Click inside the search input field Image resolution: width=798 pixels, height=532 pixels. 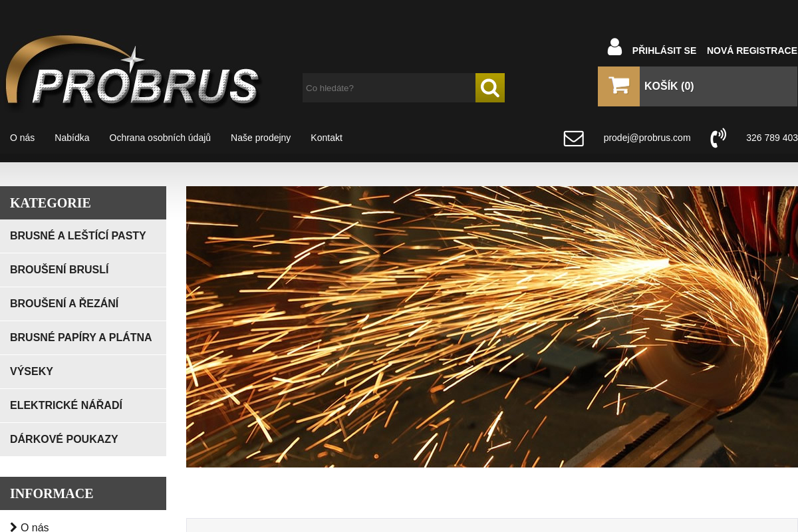pyautogui.click(x=389, y=88)
